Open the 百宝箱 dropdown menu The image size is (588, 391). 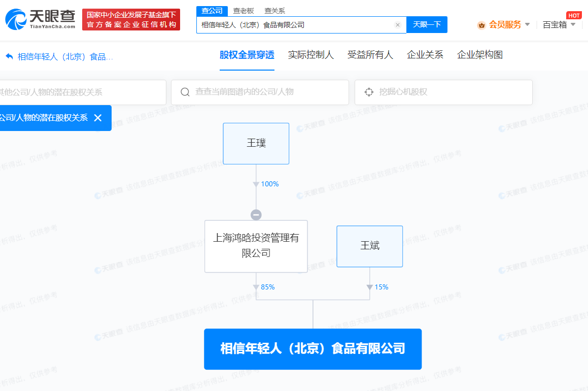click(x=573, y=24)
